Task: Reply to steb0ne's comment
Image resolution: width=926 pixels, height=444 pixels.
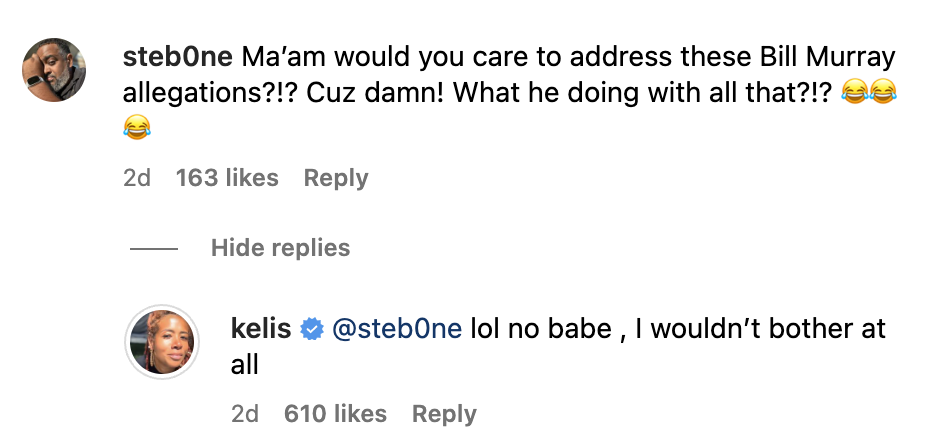Action: coord(336,178)
